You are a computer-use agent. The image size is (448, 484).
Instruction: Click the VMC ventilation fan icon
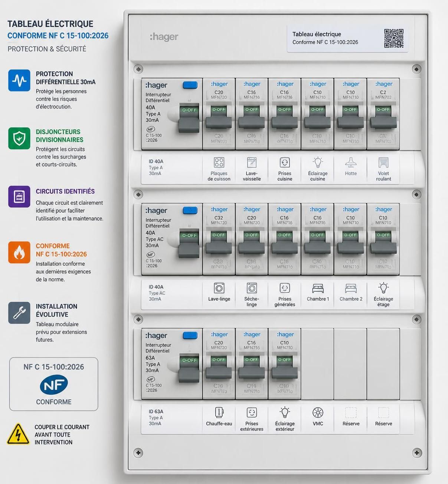pos(318,412)
